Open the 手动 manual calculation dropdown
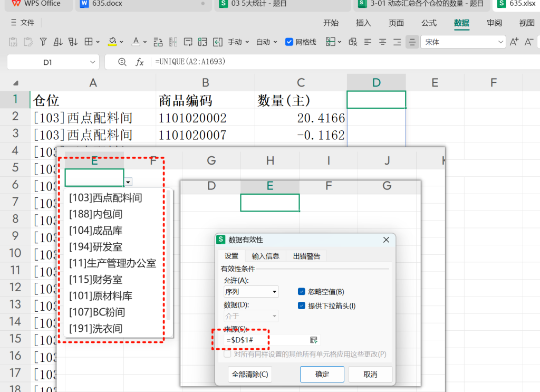 pos(238,42)
